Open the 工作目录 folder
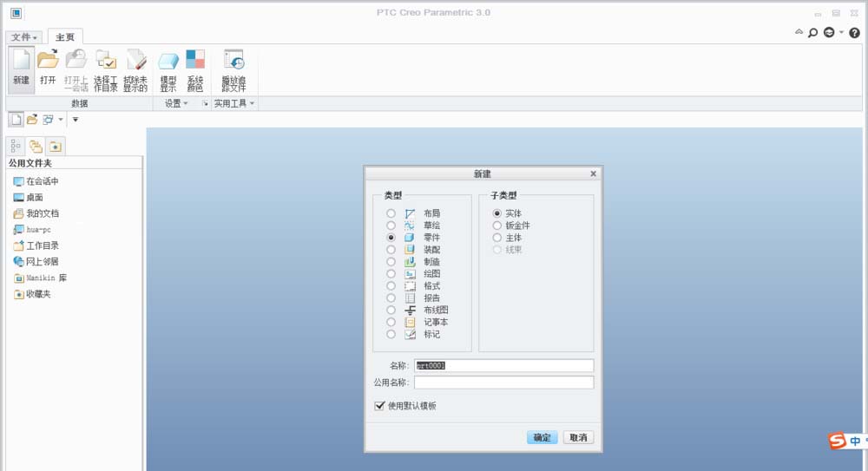The width and height of the screenshot is (868, 471). click(36, 245)
